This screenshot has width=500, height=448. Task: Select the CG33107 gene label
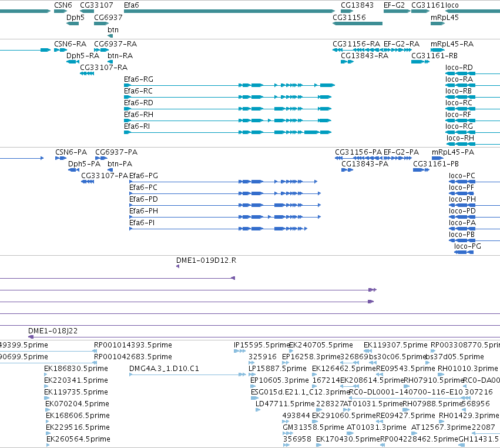click(x=96, y=5)
